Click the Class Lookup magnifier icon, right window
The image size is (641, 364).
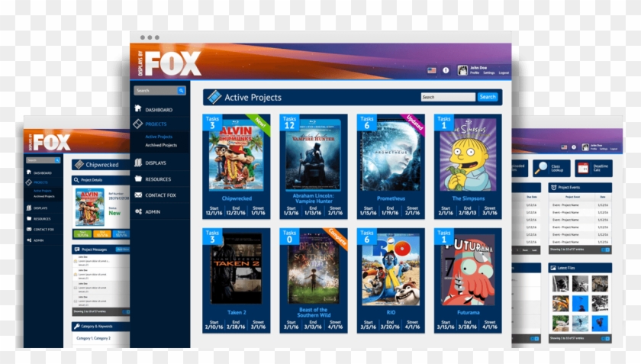click(x=541, y=168)
